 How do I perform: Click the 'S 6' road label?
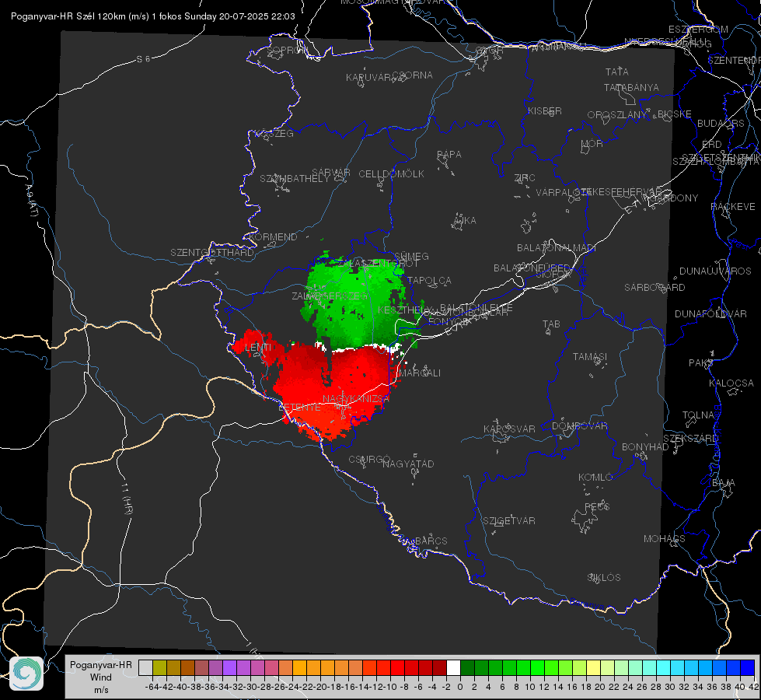tap(143, 59)
